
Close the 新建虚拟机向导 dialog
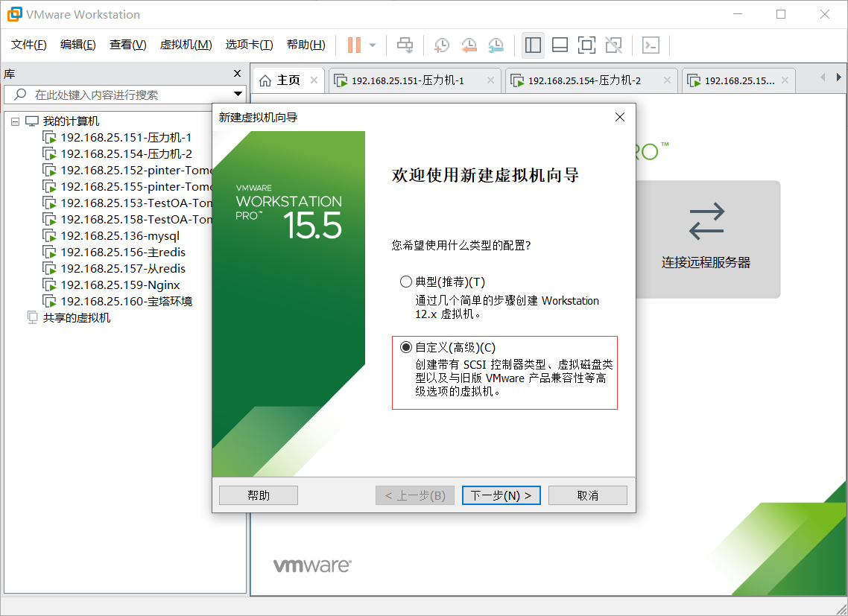click(x=620, y=117)
